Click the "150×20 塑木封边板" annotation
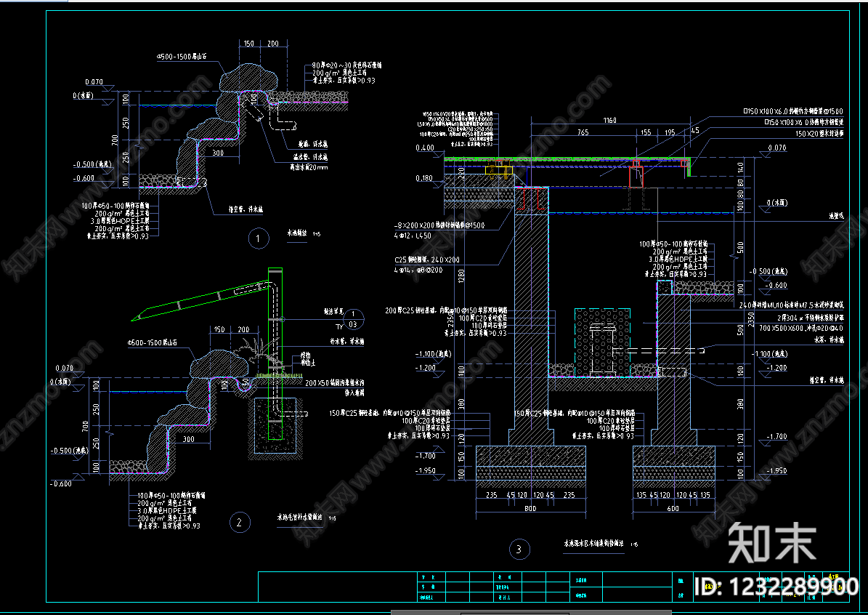This screenshot has height=615, width=868. 819,134
